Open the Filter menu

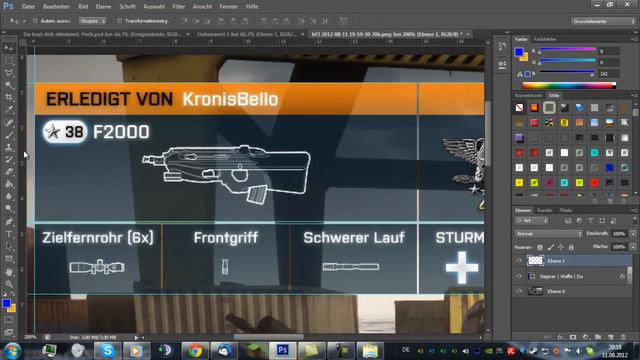[178, 7]
